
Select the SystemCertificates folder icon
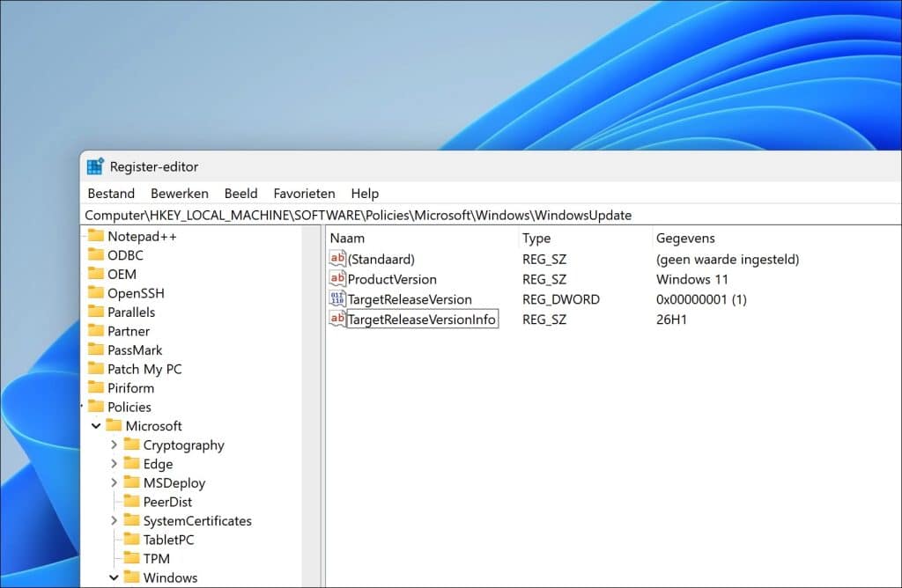132,520
